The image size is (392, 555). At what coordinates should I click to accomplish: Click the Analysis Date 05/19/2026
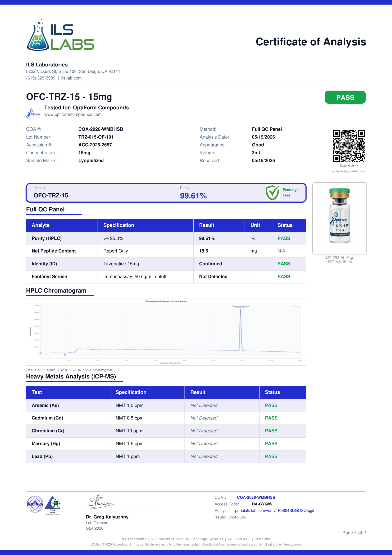click(x=263, y=137)
